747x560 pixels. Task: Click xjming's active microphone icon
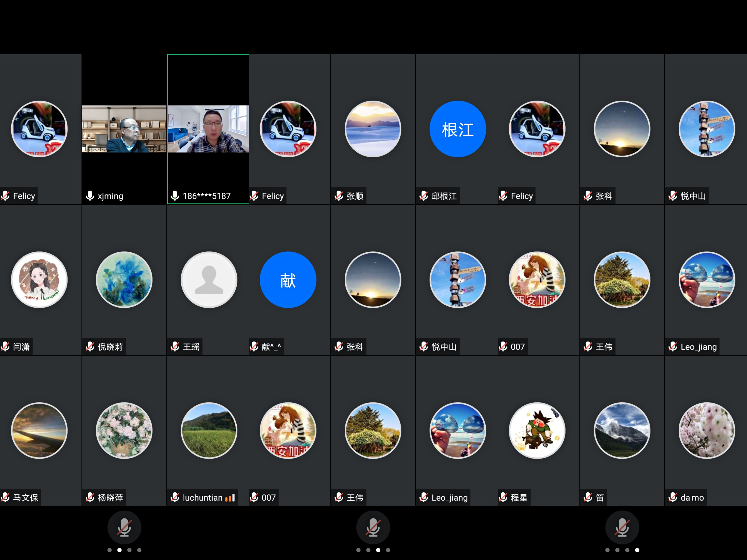point(90,196)
